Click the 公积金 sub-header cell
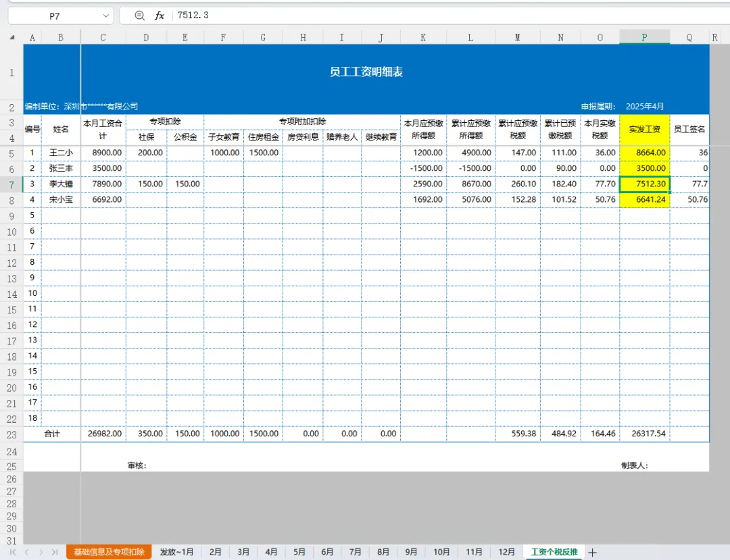The width and height of the screenshot is (730, 560). point(185,137)
